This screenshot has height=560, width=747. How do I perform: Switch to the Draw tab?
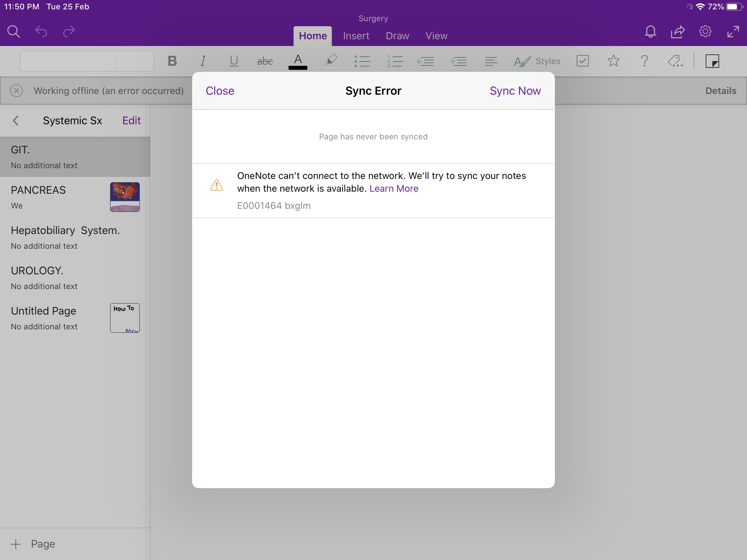tap(397, 36)
